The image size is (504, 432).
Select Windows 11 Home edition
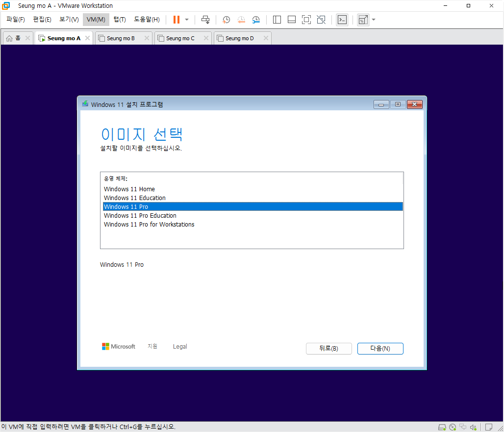tap(252, 189)
